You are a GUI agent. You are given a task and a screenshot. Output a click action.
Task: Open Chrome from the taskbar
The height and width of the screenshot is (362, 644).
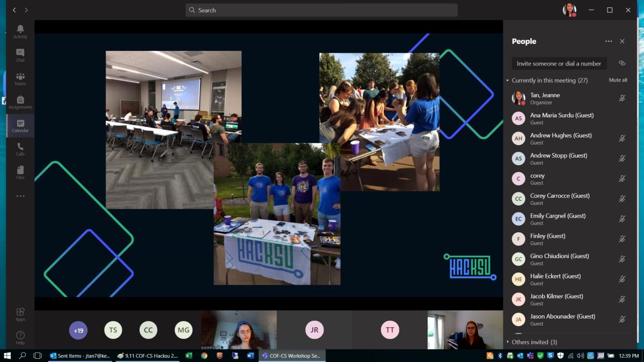tap(204, 356)
